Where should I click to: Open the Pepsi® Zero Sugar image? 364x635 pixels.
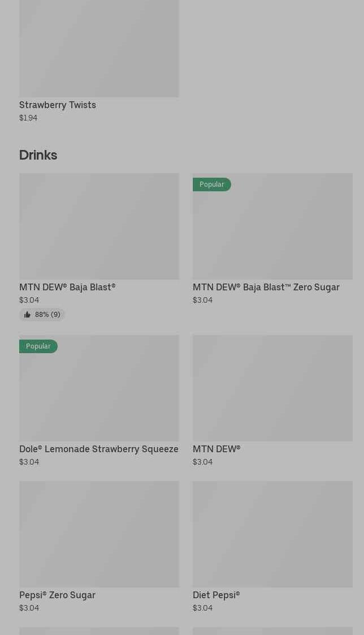(99, 534)
